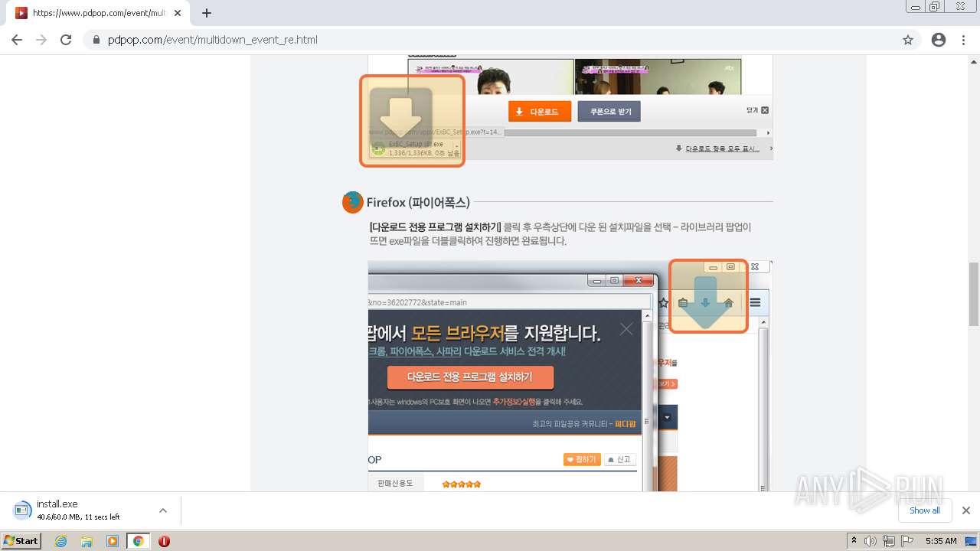
Task: Click the red Opera icon in the taskbar
Action: pyautogui.click(x=164, y=541)
